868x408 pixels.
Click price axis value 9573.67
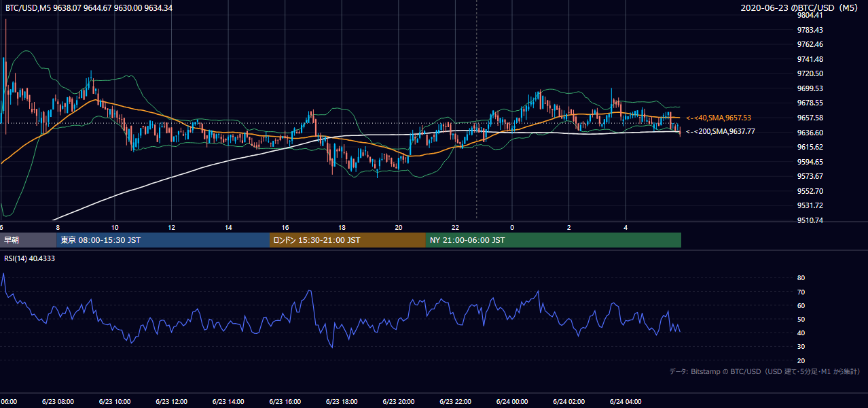pyautogui.click(x=810, y=176)
